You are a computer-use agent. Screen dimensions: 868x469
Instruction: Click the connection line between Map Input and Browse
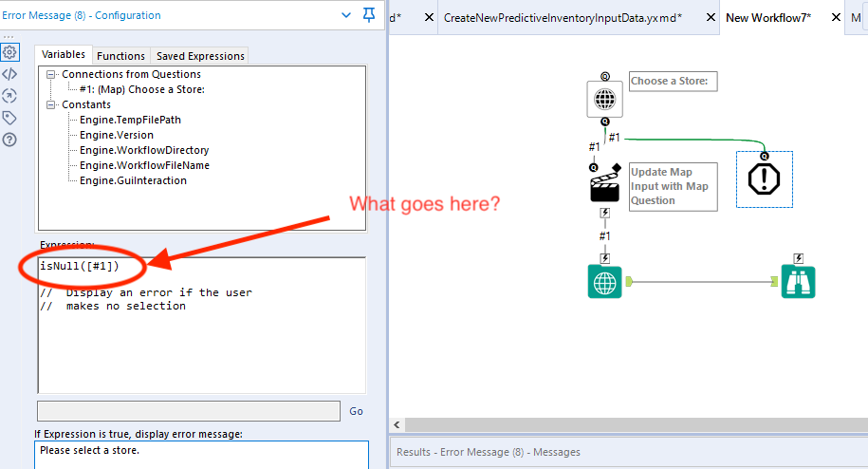702,282
